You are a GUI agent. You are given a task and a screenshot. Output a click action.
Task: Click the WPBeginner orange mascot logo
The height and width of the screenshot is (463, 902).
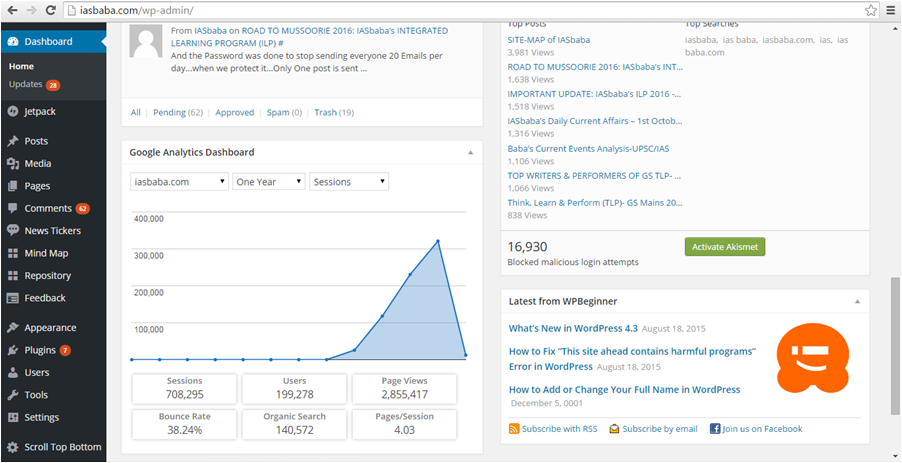[x=812, y=357]
